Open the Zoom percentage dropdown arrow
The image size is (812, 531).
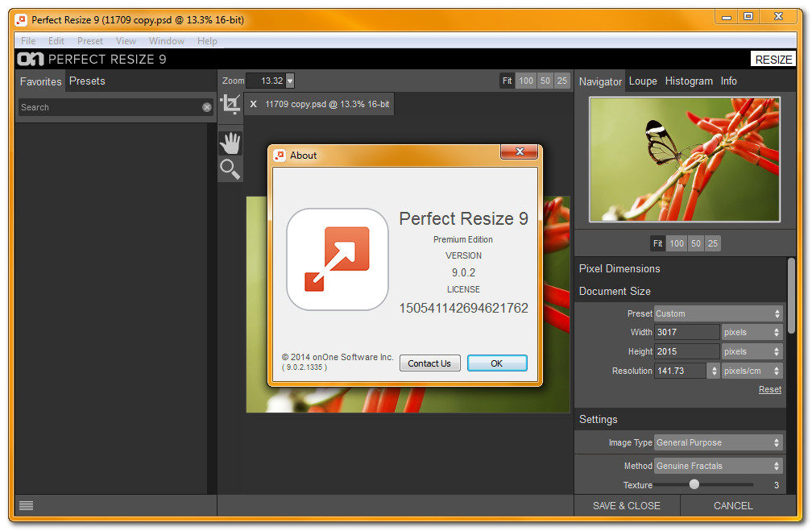tap(290, 81)
